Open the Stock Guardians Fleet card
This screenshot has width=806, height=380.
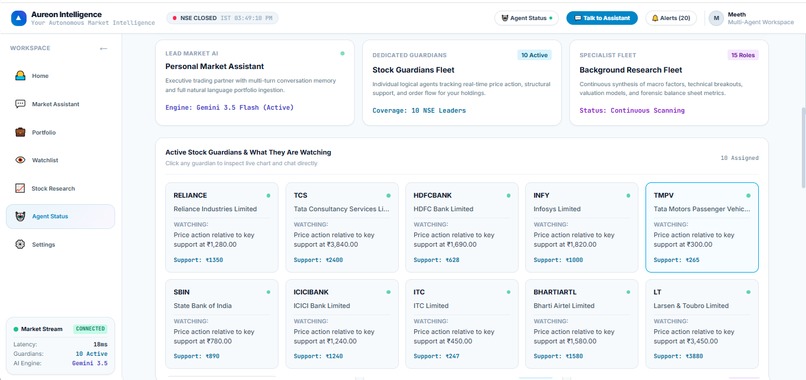pos(462,83)
